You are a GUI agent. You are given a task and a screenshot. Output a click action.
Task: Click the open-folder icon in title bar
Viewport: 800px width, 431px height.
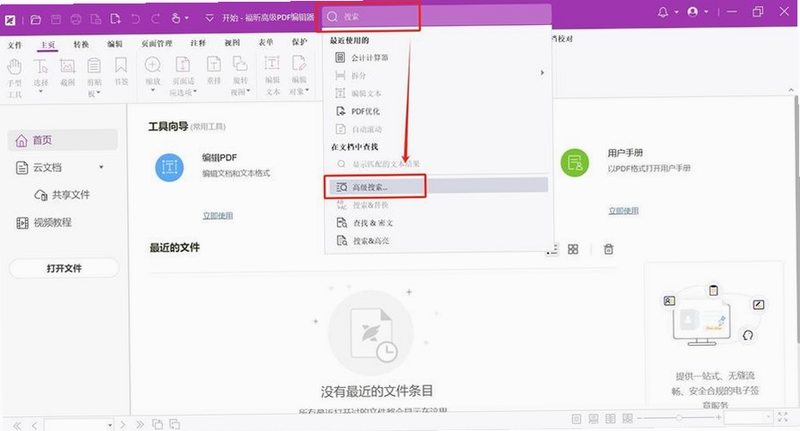pyautogui.click(x=36, y=19)
